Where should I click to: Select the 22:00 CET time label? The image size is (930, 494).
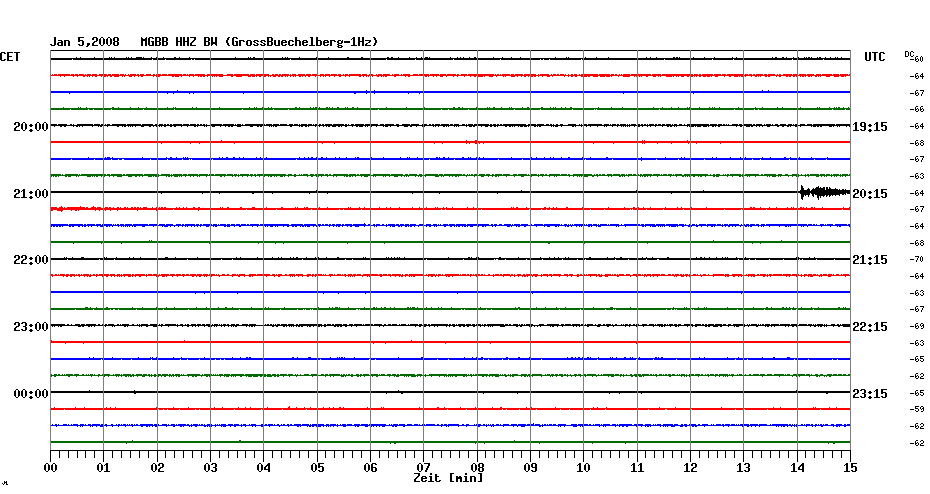[31, 260]
